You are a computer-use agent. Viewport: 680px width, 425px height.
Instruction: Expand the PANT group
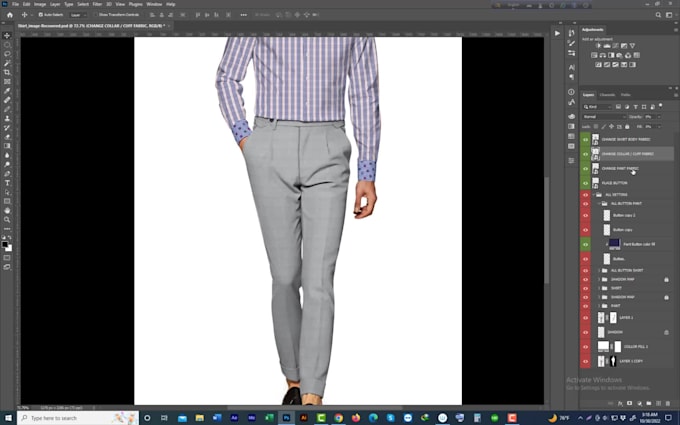(599, 306)
